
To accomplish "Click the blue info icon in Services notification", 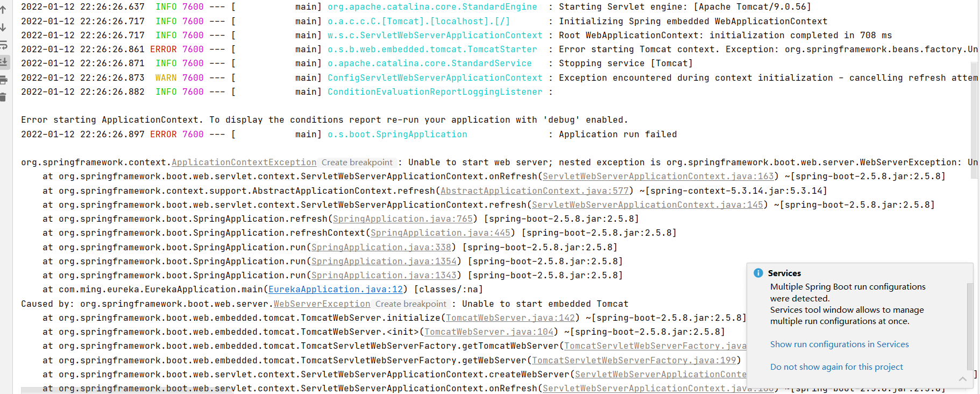I will click(x=758, y=273).
